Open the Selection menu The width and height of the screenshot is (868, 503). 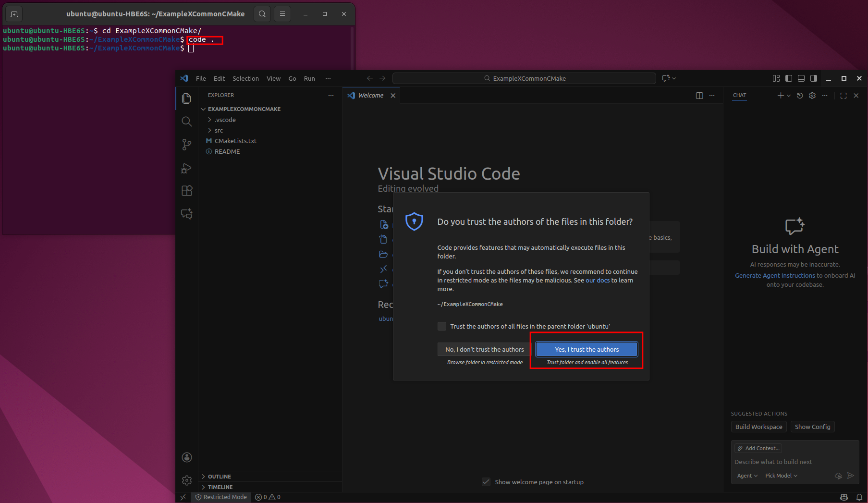pos(245,78)
